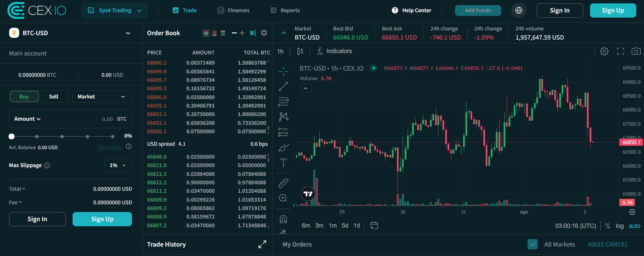This screenshot has height=256, width=644.
Task: Open the 1% max slippage dropdown
Action: point(118,165)
